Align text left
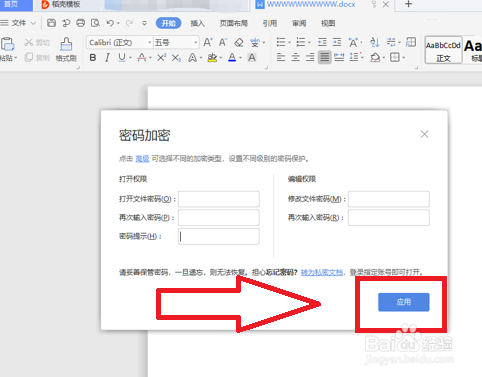The width and height of the screenshot is (482, 377). click(281, 58)
